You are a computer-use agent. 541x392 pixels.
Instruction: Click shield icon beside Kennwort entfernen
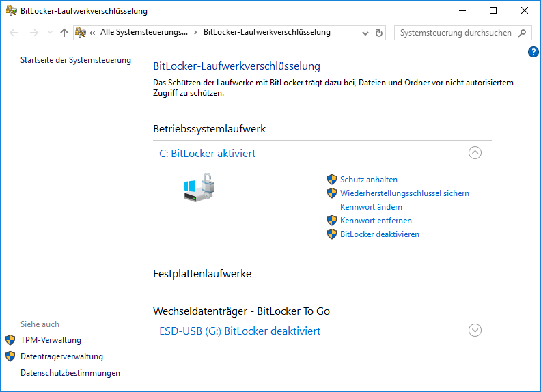pos(331,220)
